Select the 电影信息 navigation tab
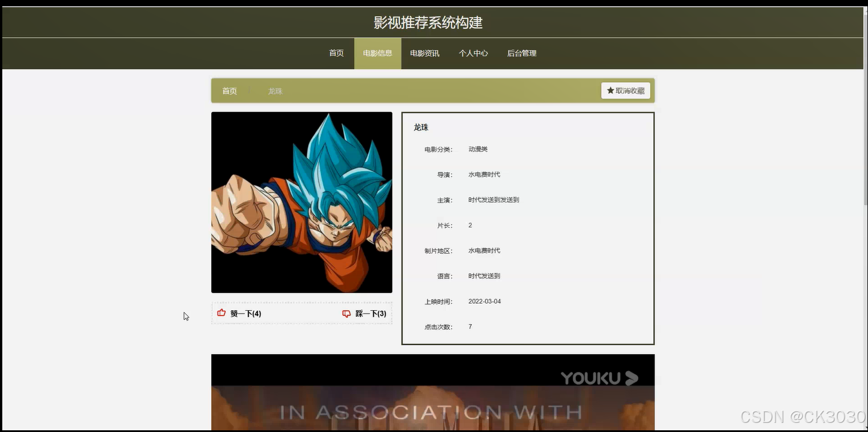The image size is (868, 432). [x=377, y=53]
